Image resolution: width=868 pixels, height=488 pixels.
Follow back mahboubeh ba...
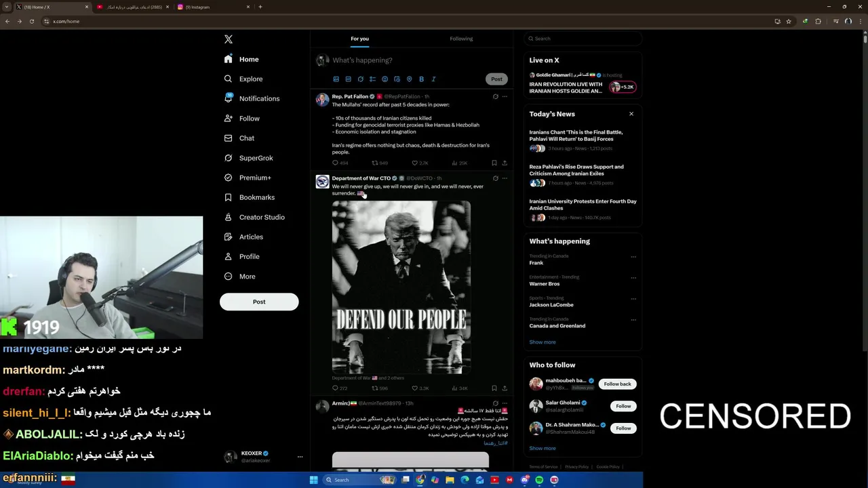[x=617, y=384]
